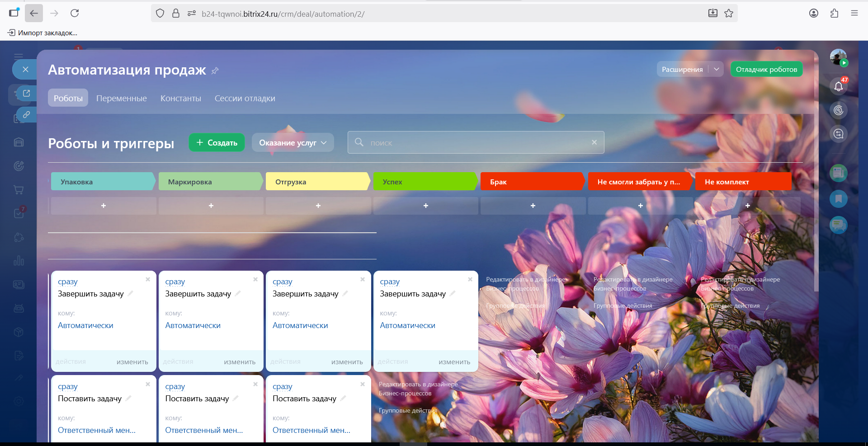Launch the Отладчик роботов debugger

pyautogui.click(x=766, y=69)
